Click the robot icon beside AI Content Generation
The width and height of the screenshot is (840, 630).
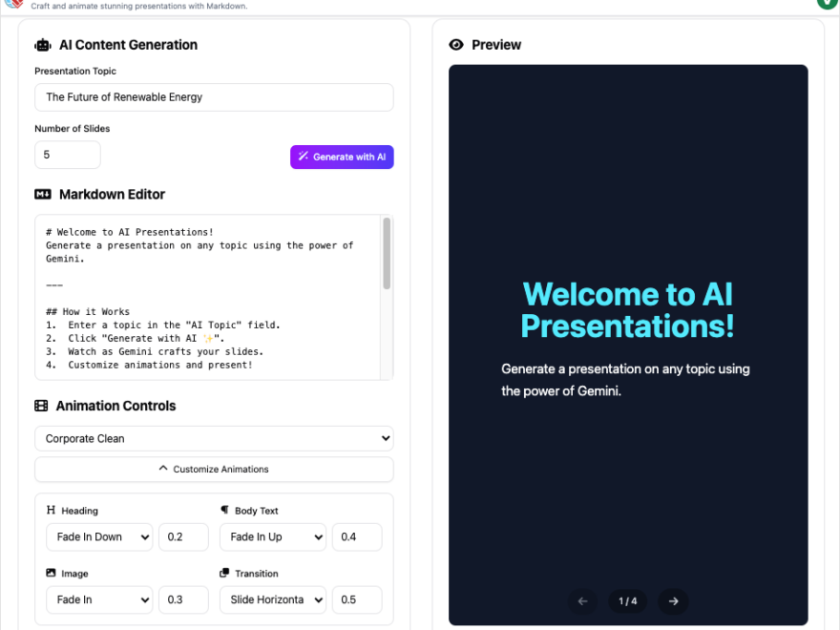pyautogui.click(x=42, y=45)
